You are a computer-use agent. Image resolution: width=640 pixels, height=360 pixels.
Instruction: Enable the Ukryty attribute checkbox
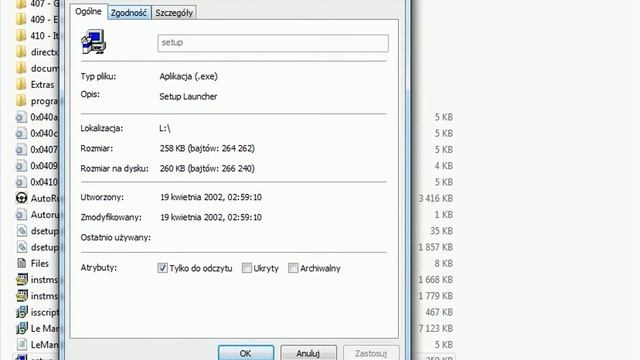pos(247,268)
